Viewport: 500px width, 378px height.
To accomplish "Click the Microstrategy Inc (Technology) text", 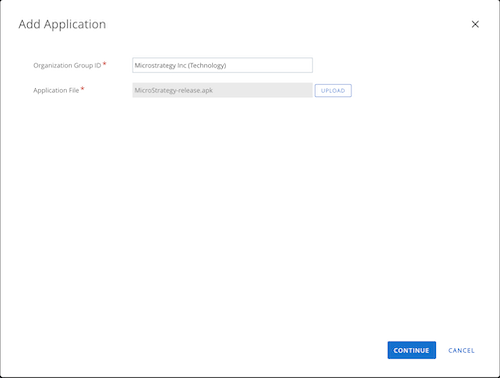I will tap(180, 65).
